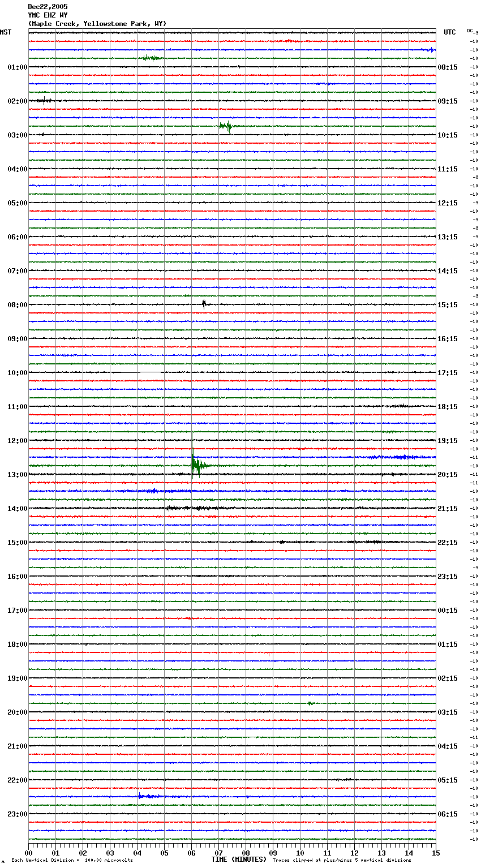
Task: Select the 12:00 MST time label
Action: [x=18, y=441]
